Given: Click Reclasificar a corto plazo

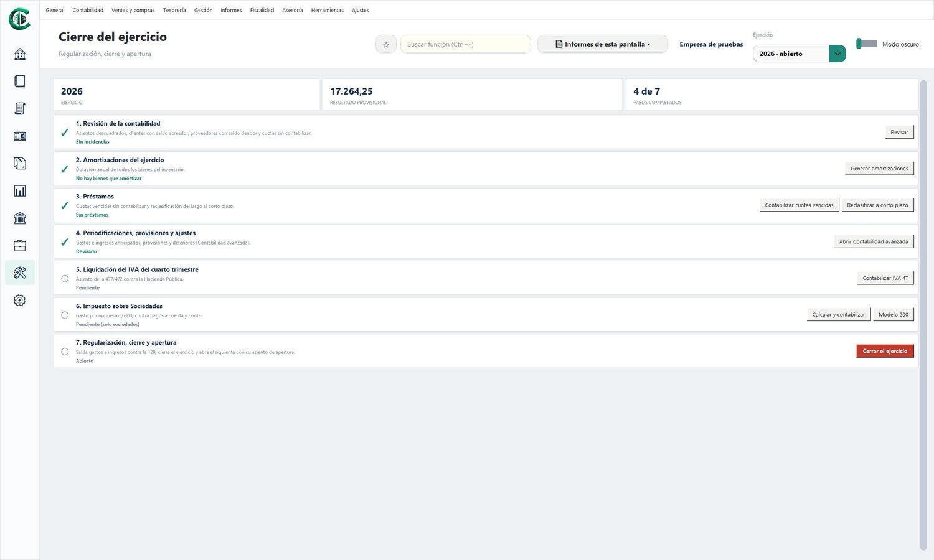Looking at the screenshot, I should click(x=877, y=205).
